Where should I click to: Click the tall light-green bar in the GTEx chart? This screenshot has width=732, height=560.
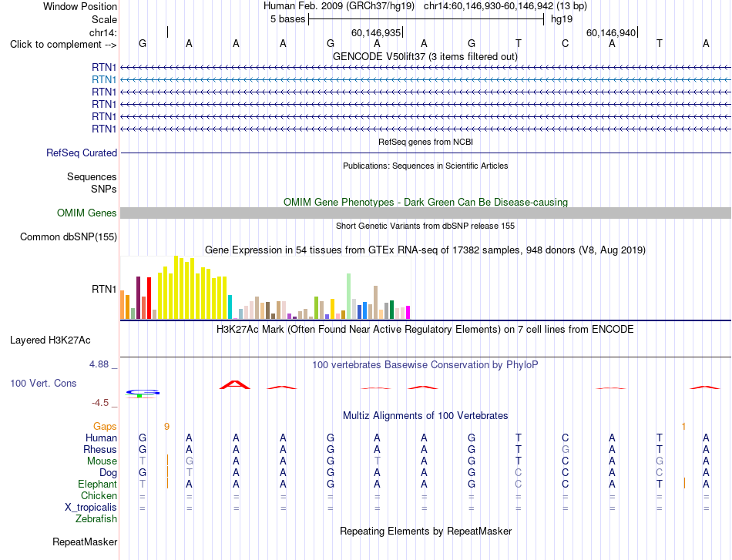tap(349, 296)
